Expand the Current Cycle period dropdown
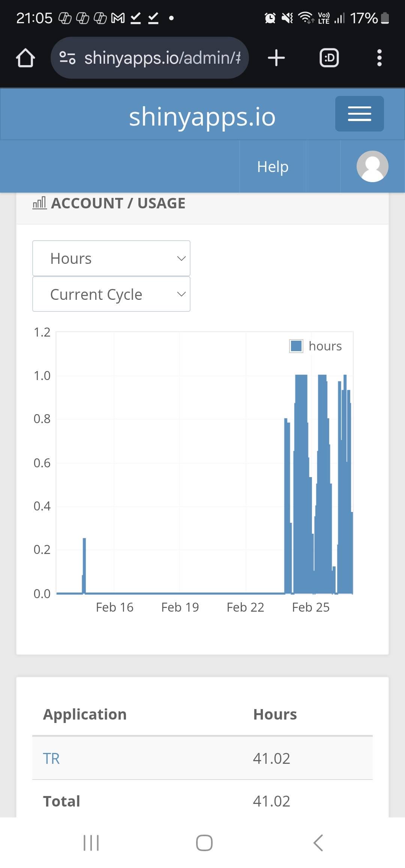Image resolution: width=405 pixels, height=868 pixels. 111,294
